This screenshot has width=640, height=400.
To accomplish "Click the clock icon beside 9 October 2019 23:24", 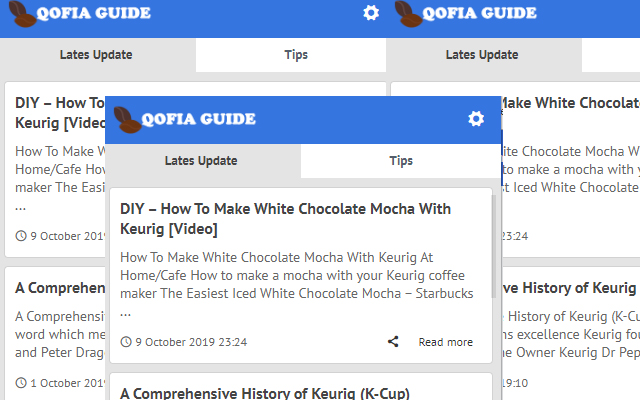I will [x=125, y=342].
